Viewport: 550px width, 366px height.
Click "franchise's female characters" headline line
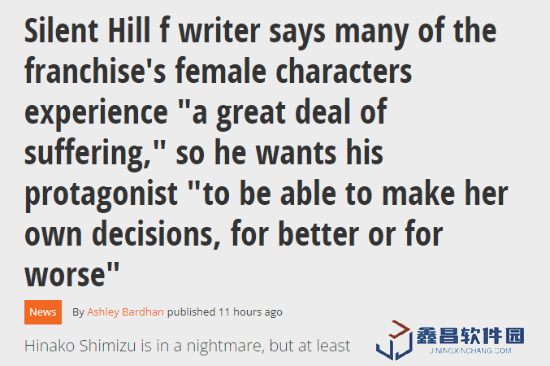[x=218, y=72]
